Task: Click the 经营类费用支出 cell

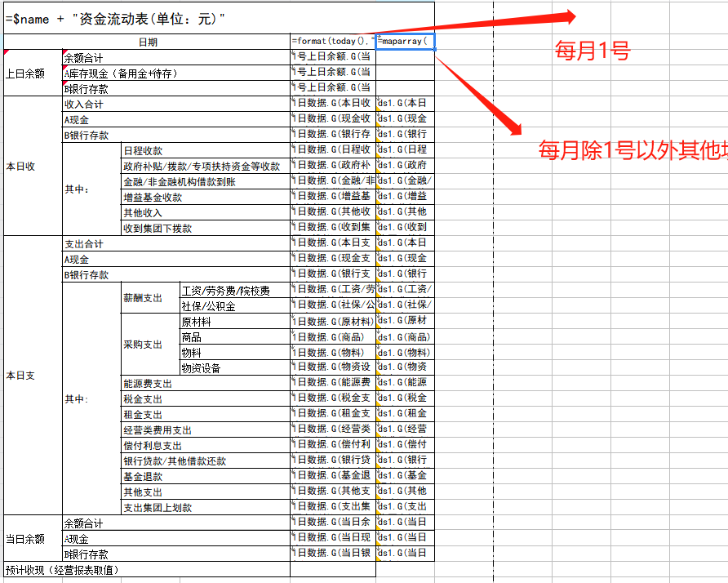Action: click(x=206, y=429)
